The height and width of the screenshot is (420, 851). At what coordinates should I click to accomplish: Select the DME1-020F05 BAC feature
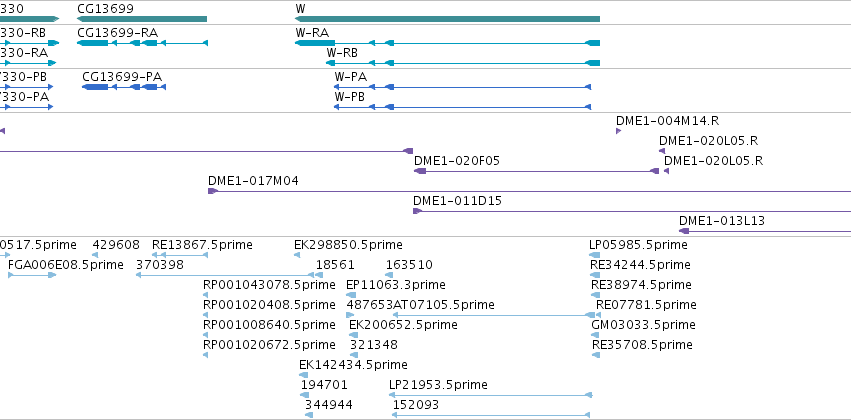(536, 171)
